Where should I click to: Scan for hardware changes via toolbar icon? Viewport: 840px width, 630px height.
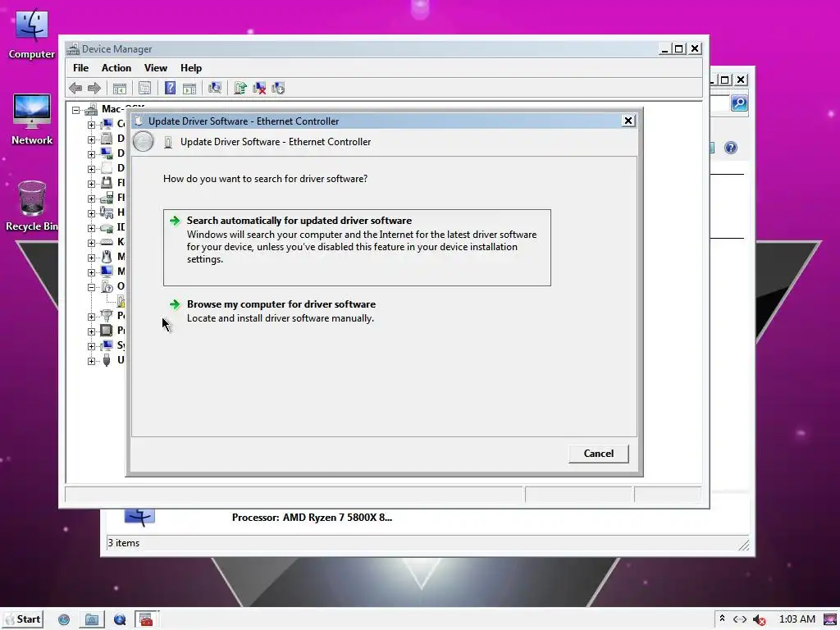215,89
